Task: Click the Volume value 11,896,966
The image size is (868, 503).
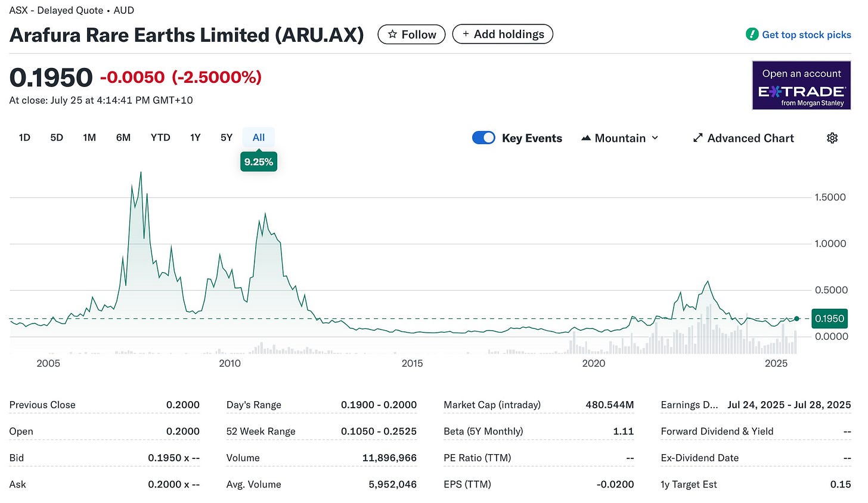Action: (389, 458)
